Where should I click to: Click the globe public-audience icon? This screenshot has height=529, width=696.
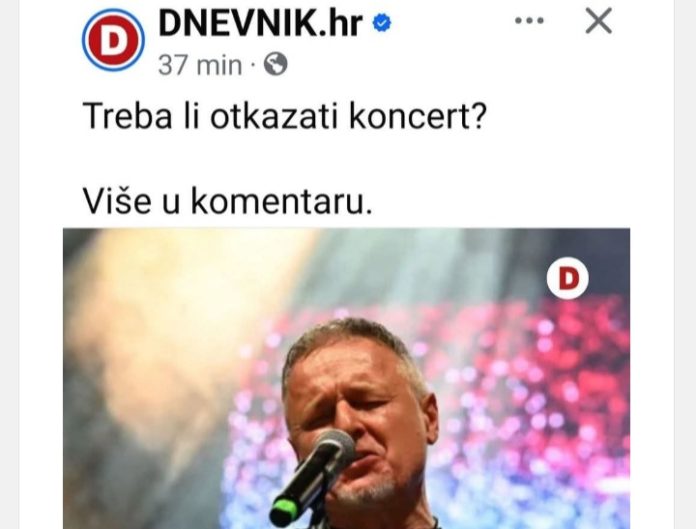(276, 64)
